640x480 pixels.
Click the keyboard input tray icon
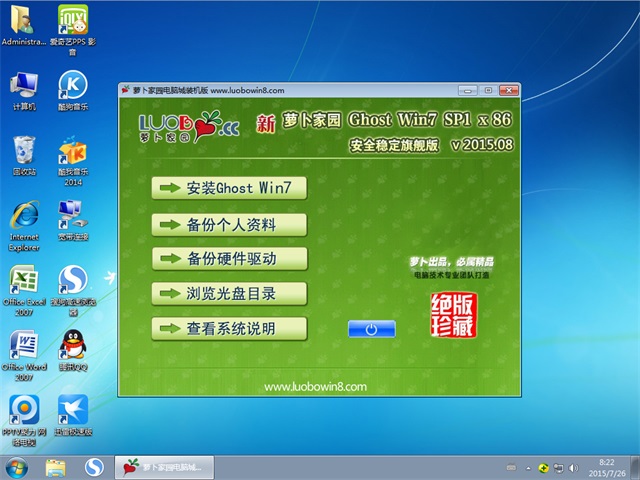point(511,468)
